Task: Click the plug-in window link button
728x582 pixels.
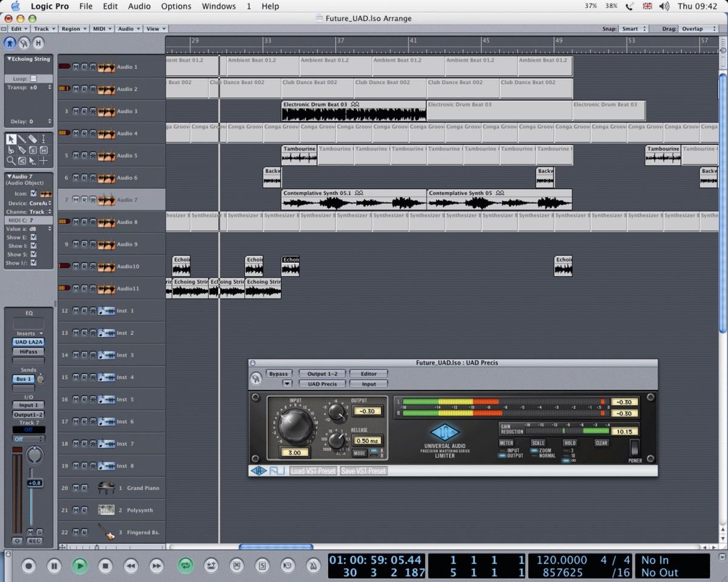Action: click(x=255, y=378)
